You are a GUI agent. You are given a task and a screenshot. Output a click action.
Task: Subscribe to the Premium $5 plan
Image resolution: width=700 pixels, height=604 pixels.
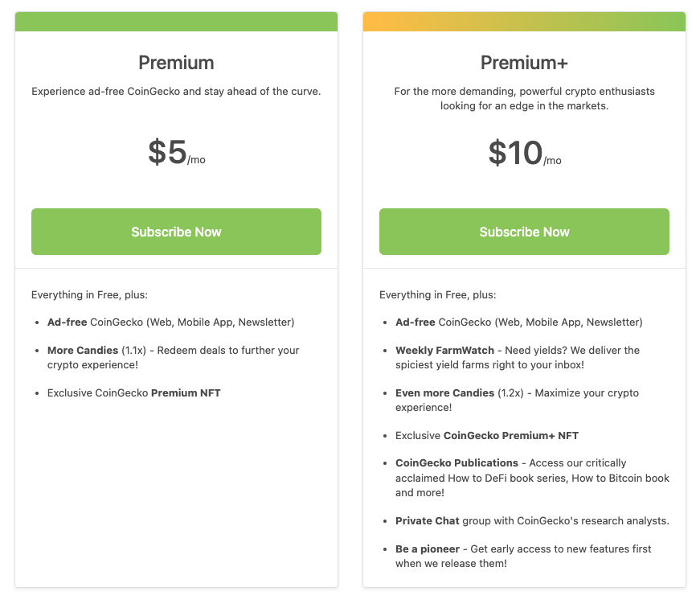[176, 232]
